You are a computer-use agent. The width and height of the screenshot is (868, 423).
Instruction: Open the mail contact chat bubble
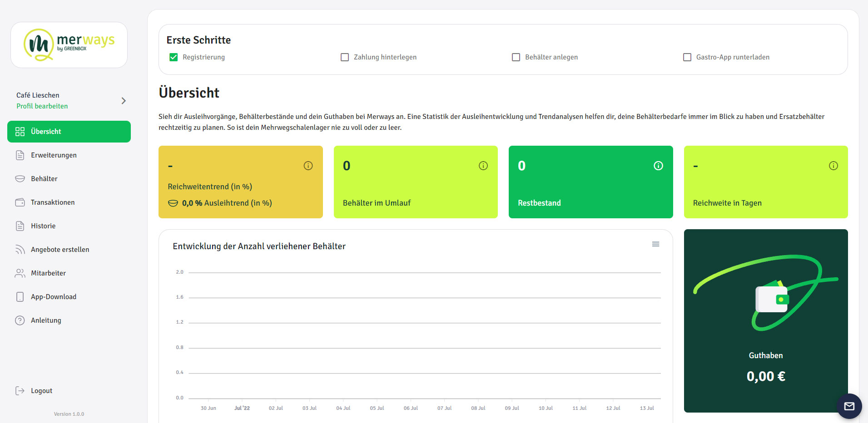(849, 406)
